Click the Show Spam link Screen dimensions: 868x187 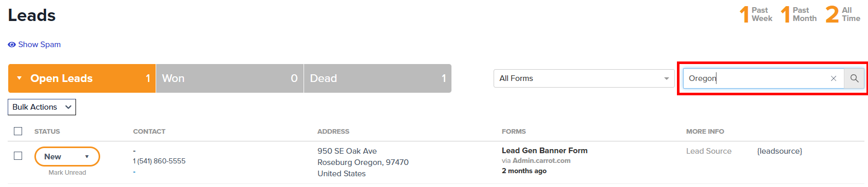coord(40,45)
